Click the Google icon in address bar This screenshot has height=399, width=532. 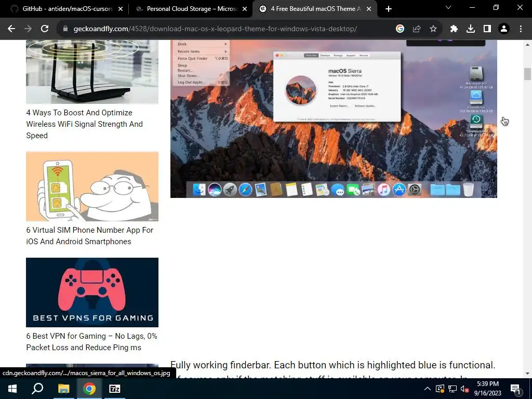tap(400, 29)
